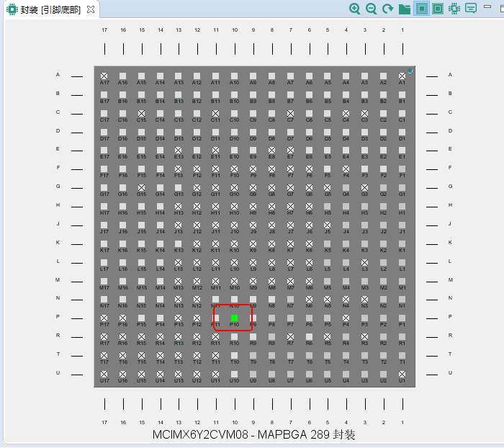Viewport: 504px width, 448px height.
Task: Click the chip icon on the 封装 tab
Action: (12, 9)
